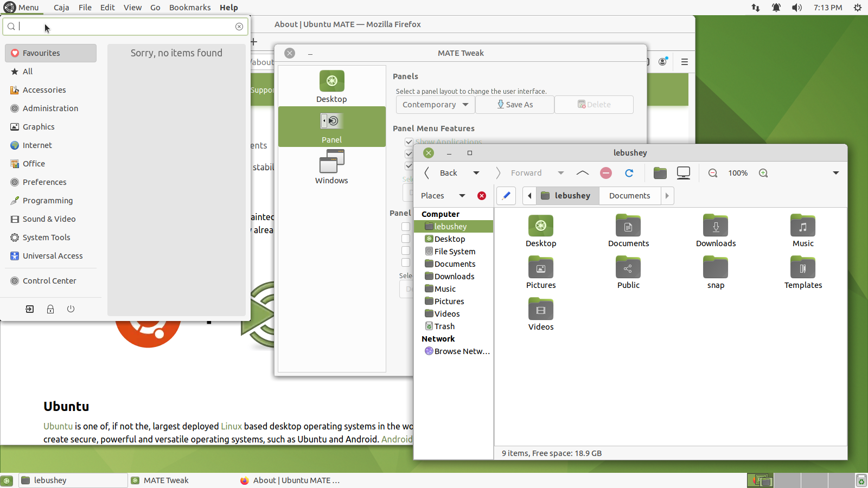868x488 pixels.
Task: Open the Control Center entry
Action: click(49, 281)
